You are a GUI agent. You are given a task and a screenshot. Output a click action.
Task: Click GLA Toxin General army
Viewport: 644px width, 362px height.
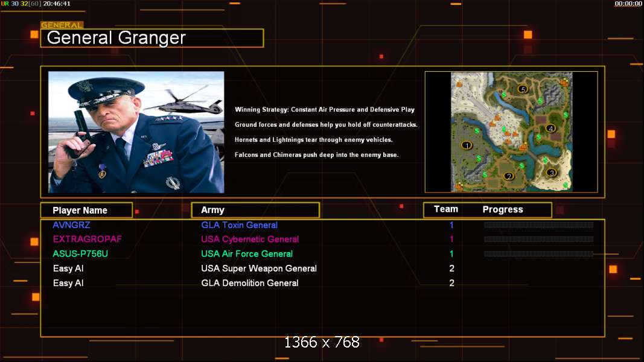tap(240, 225)
